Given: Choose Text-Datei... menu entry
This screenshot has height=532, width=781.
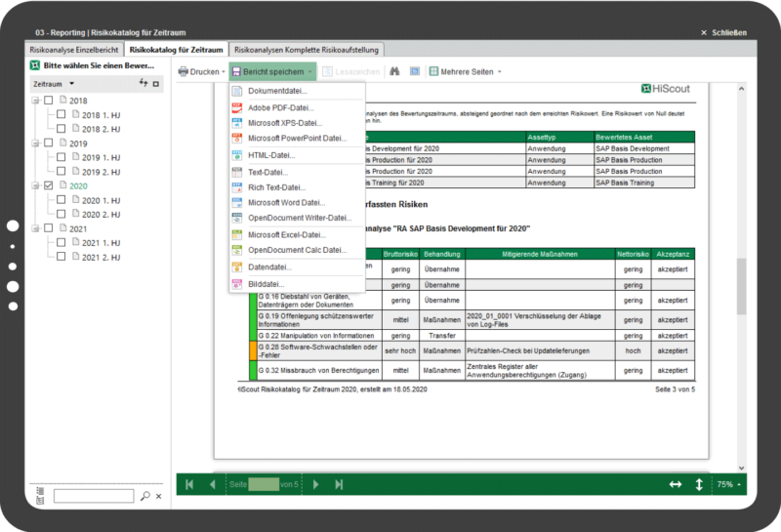Looking at the screenshot, I should click(297, 173).
